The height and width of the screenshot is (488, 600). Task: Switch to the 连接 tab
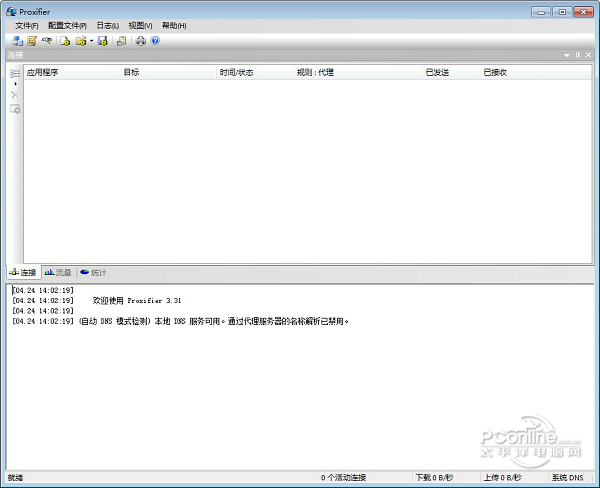pos(23,273)
